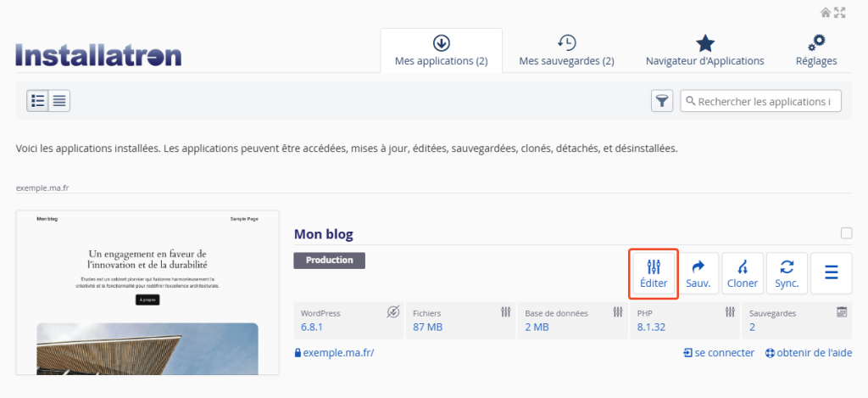Open the PHP settings sliders icon

pos(728,312)
